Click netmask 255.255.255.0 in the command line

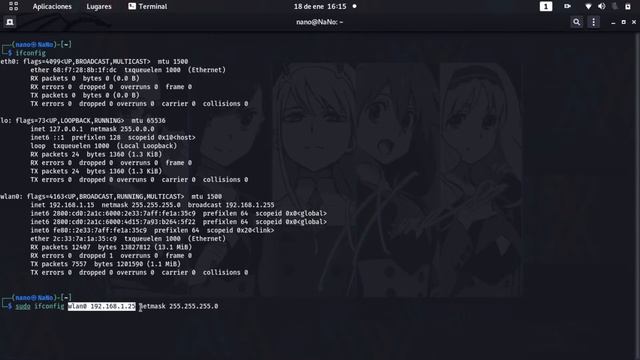[x=179, y=306]
